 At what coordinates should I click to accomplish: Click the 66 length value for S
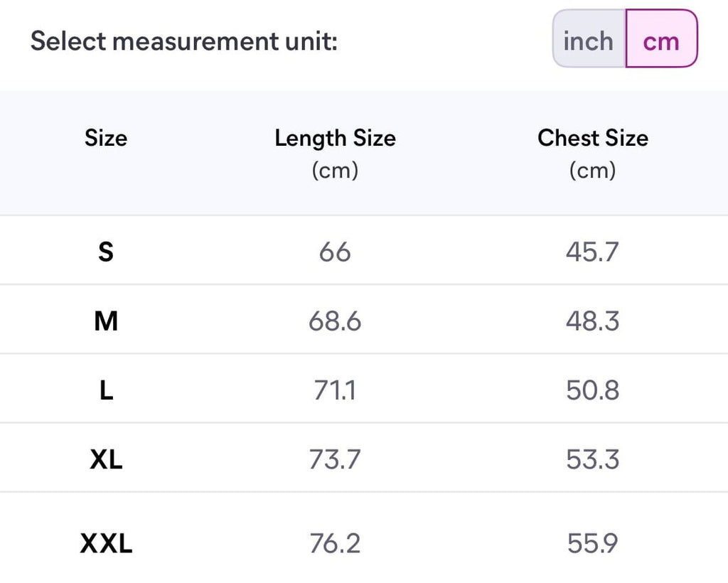tap(335, 252)
